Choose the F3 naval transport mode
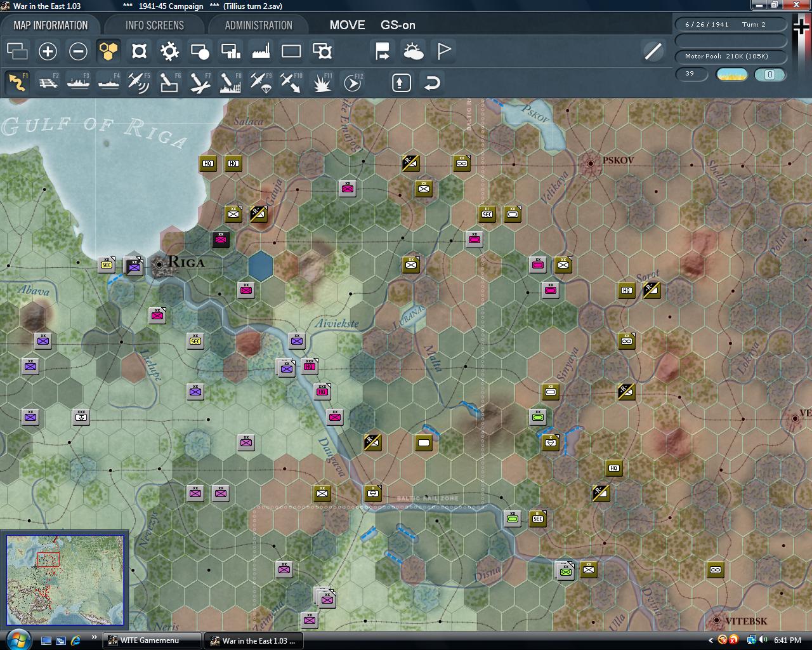Screen dimensions: 812x650 pos(78,83)
